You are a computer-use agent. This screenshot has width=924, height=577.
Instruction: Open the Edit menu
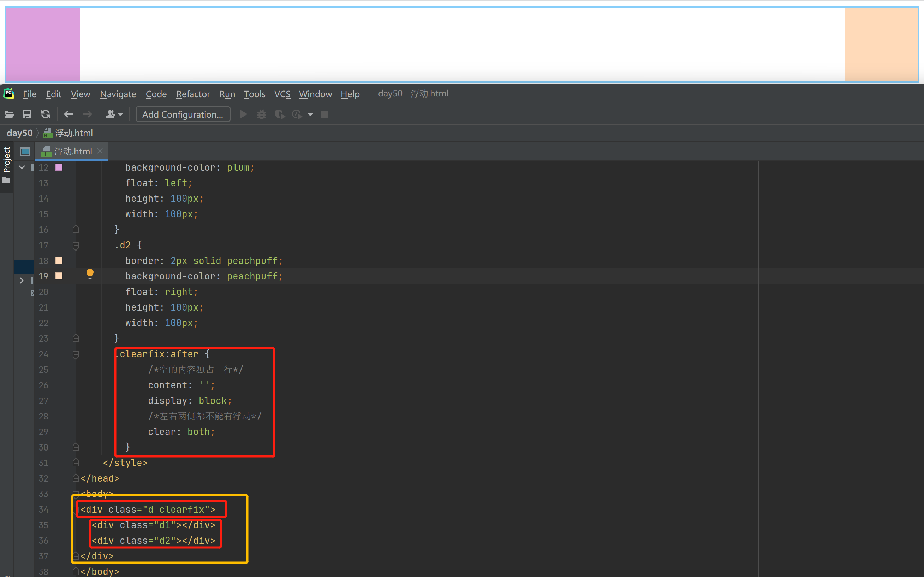54,94
